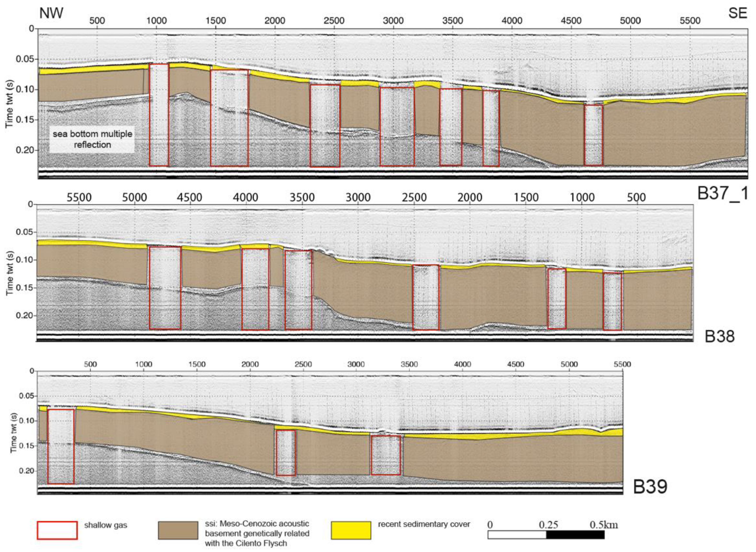Click the 0.5km scale bar label

point(604,525)
